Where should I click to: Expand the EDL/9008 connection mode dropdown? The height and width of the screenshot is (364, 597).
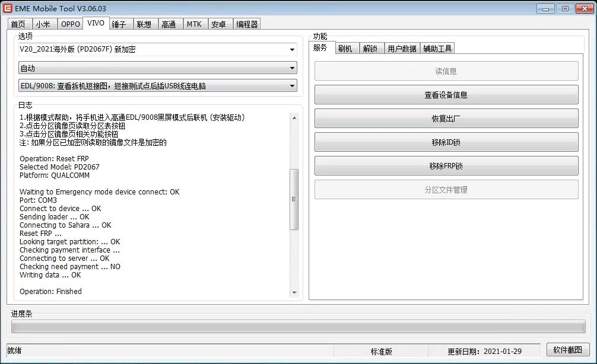tap(157, 85)
